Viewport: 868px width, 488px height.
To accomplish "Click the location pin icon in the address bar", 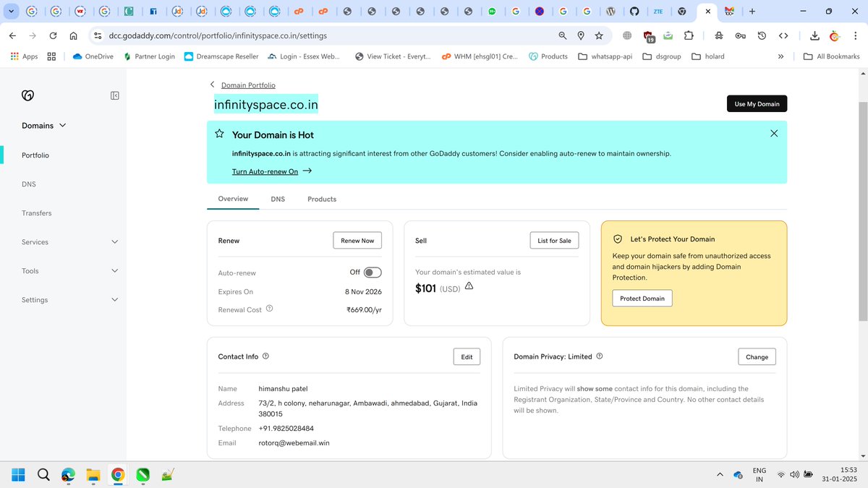I will (581, 35).
